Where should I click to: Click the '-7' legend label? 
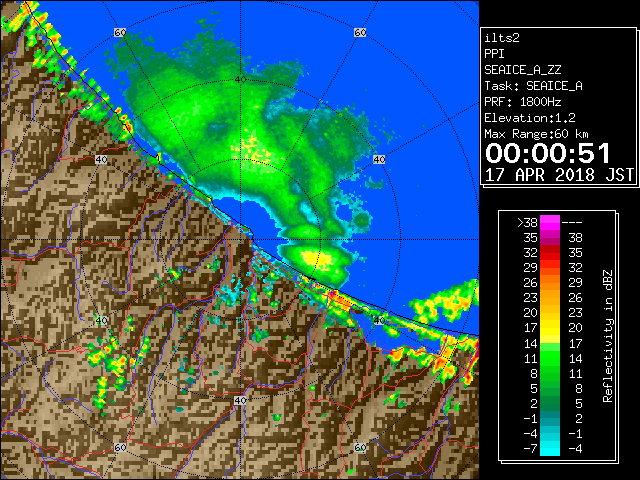530,449
